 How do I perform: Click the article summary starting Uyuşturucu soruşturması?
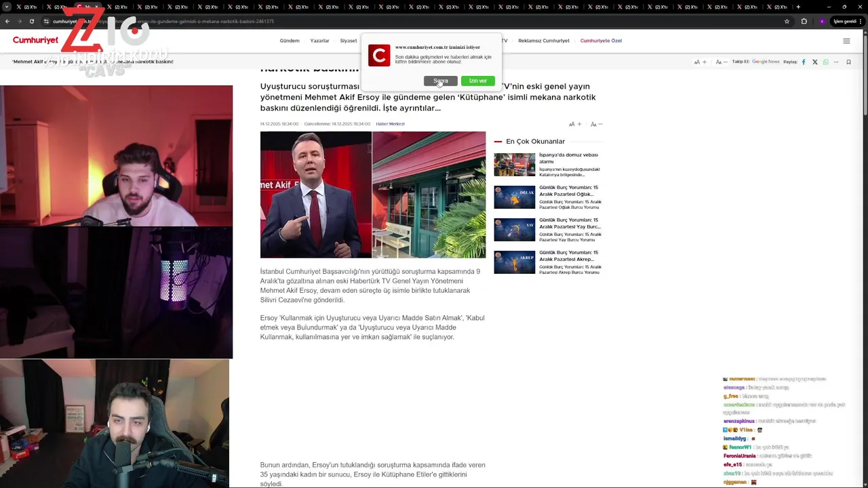tap(428, 97)
